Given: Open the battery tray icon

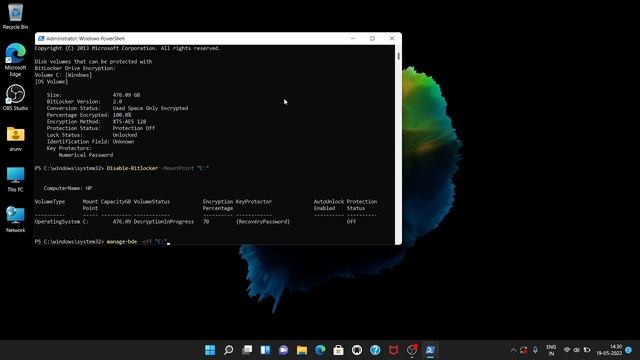Looking at the screenshot, I should point(587,350).
